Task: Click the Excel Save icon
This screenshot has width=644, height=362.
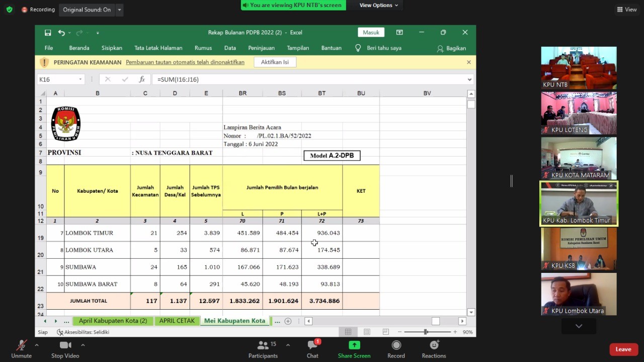Action: [x=48, y=33]
